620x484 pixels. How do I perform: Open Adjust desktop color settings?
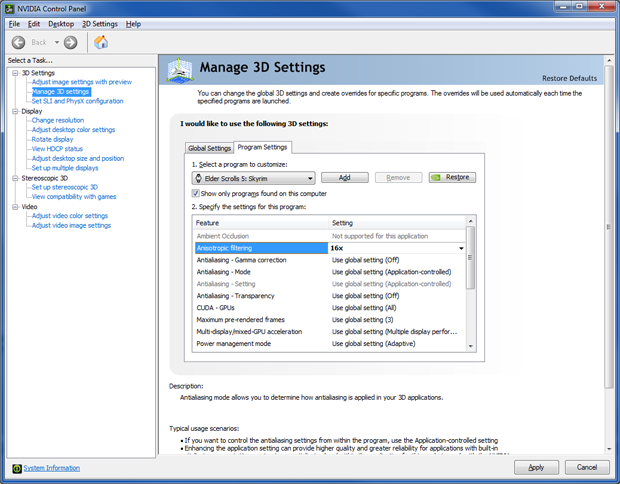pyautogui.click(x=74, y=130)
